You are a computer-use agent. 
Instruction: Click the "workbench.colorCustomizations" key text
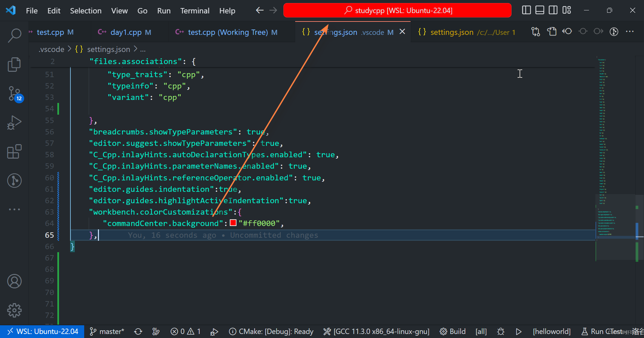[x=161, y=212]
